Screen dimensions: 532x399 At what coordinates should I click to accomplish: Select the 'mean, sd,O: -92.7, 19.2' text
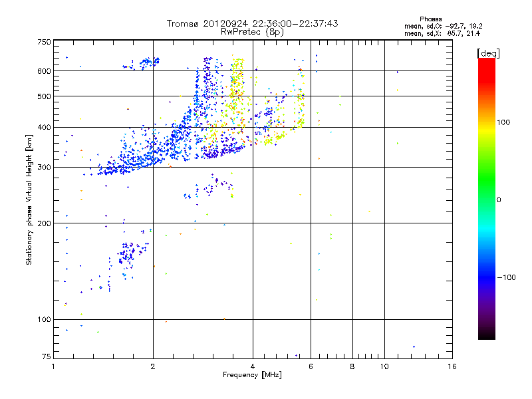[x=443, y=27]
